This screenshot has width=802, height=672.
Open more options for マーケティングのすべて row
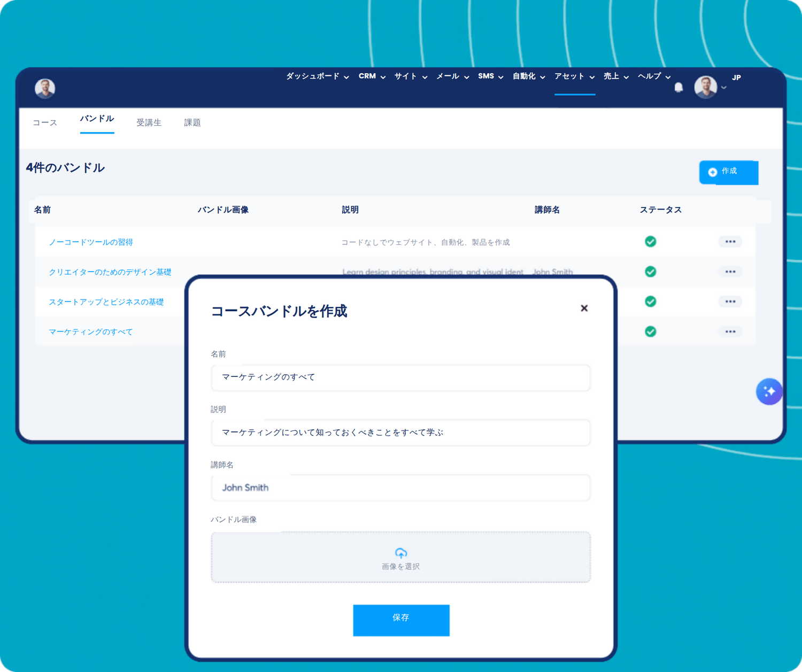(730, 331)
